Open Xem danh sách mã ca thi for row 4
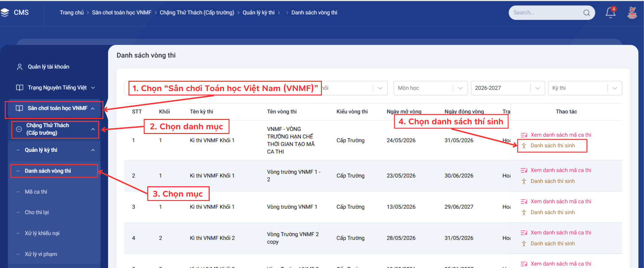Viewport: 644px width, 268px height. (x=561, y=233)
